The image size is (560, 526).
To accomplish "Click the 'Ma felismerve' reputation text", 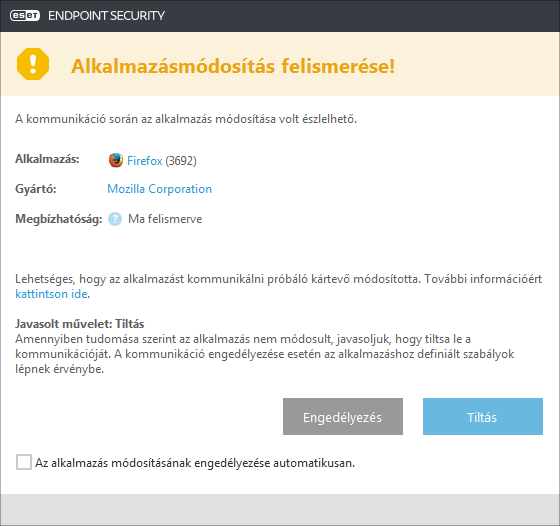I will coord(165,219).
